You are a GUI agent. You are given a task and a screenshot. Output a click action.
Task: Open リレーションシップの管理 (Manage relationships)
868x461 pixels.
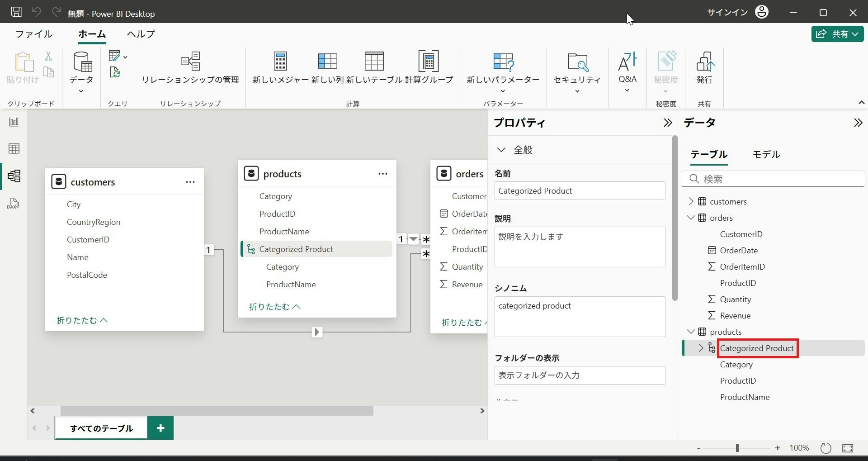(x=190, y=68)
